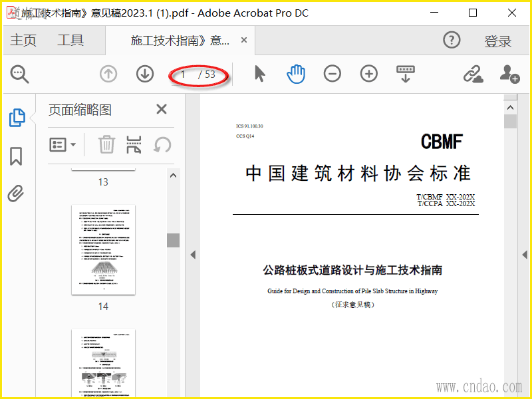532x399 pixels.
Task: Go to previous page arrow
Action: [x=108, y=74]
